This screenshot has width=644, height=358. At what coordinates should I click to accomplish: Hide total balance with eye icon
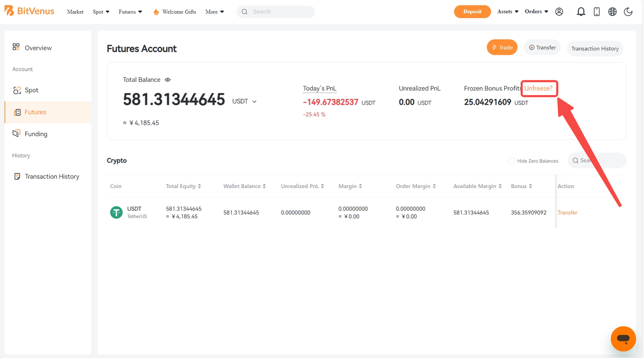point(168,79)
